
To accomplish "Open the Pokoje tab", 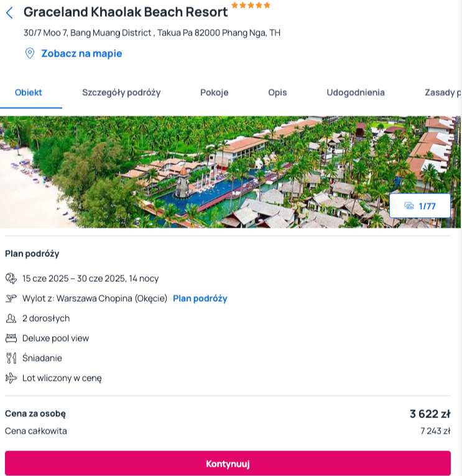I will tap(214, 93).
